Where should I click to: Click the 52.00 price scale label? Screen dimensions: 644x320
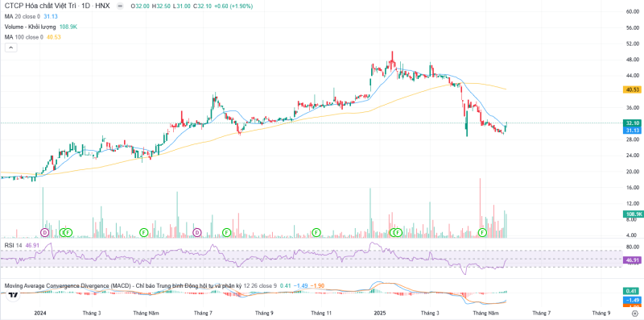coord(632,44)
